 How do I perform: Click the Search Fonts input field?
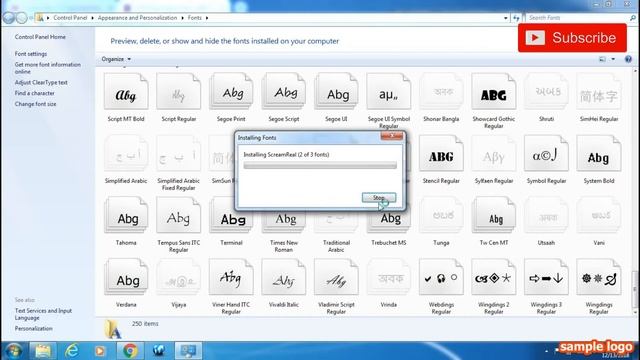click(578, 18)
